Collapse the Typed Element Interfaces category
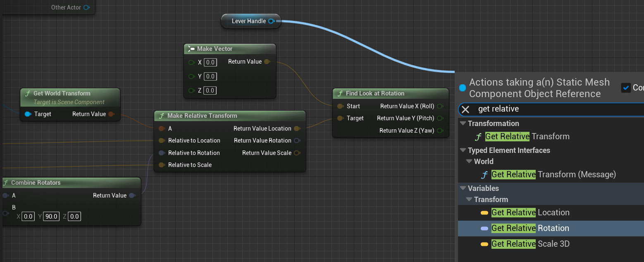The height and width of the screenshot is (262, 644). [463, 150]
